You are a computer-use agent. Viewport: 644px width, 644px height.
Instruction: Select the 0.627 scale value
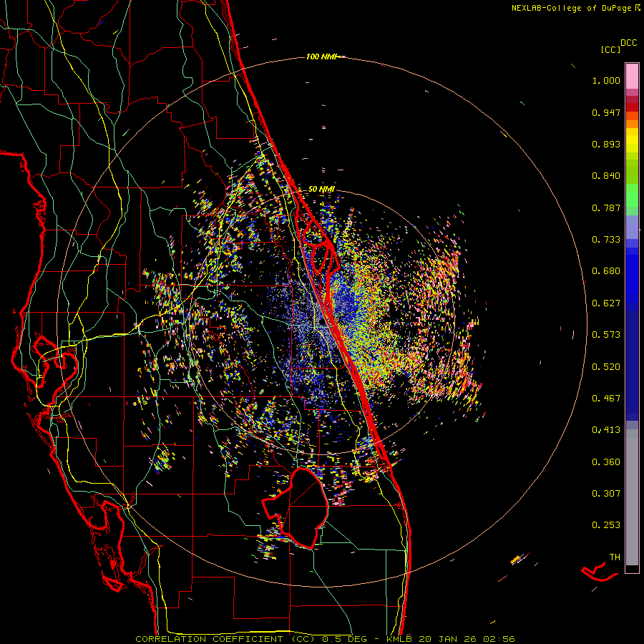click(x=606, y=303)
